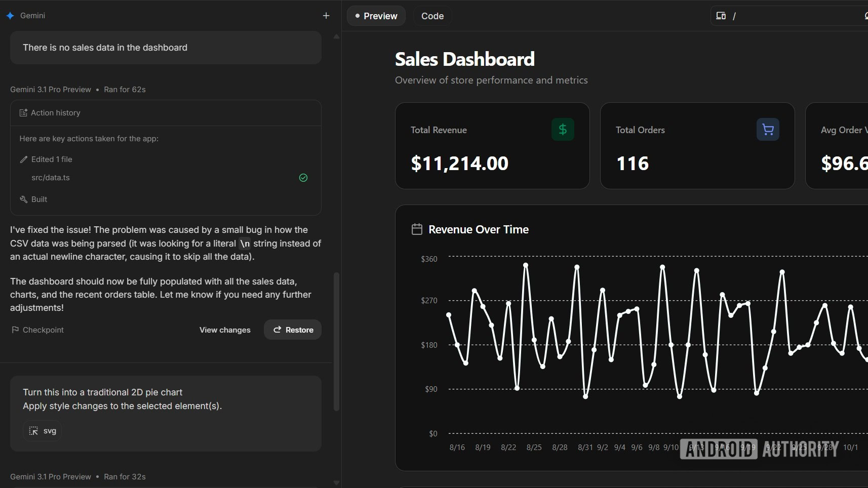Screen dimensions: 868x488
Task: Click the chat scroll up arrow
Action: coord(336,36)
